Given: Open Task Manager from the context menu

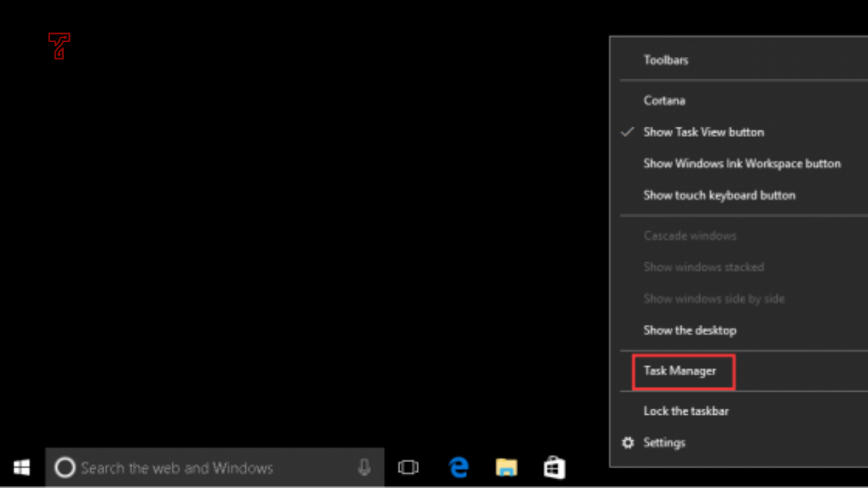Looking at the screenshot, I should (x=679, y=371).
